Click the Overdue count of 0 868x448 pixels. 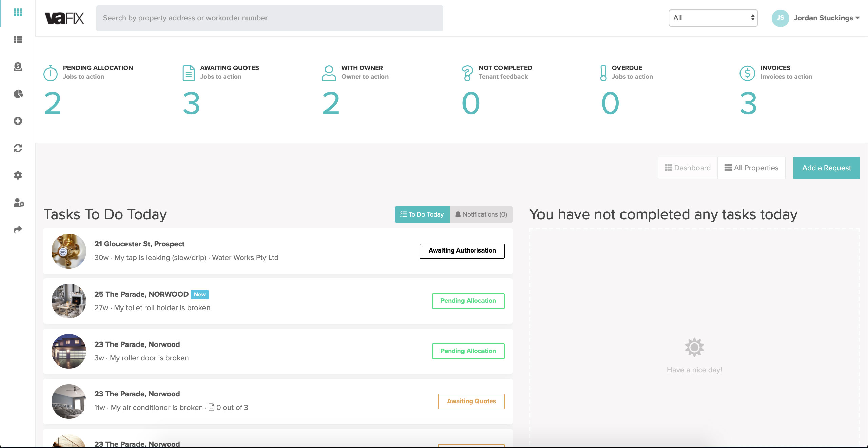(x=610, y=104)
